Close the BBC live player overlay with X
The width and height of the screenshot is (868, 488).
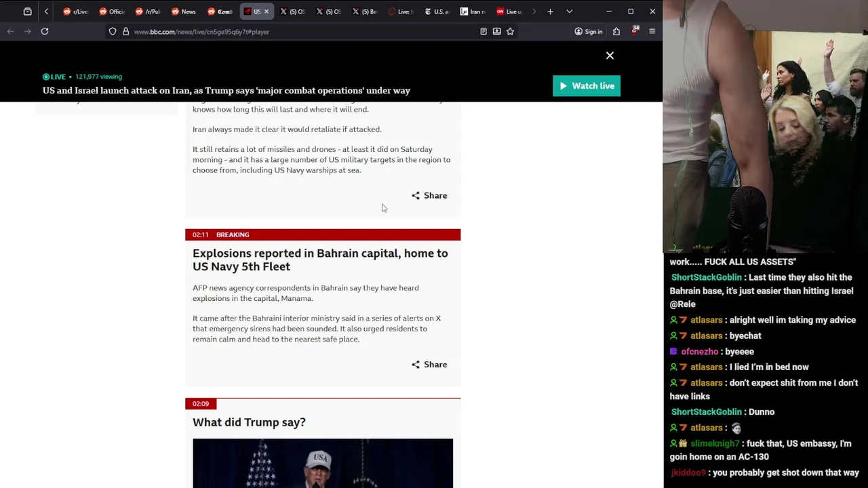[610, 56]
